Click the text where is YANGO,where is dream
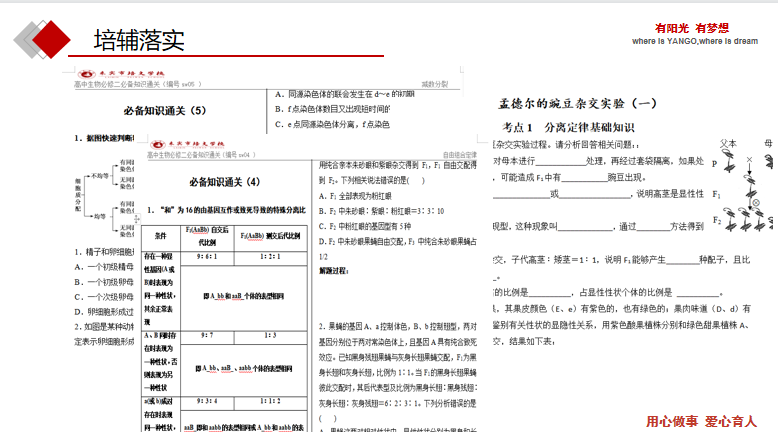This screenshot has height=441, width=778. tap(695, 41)
